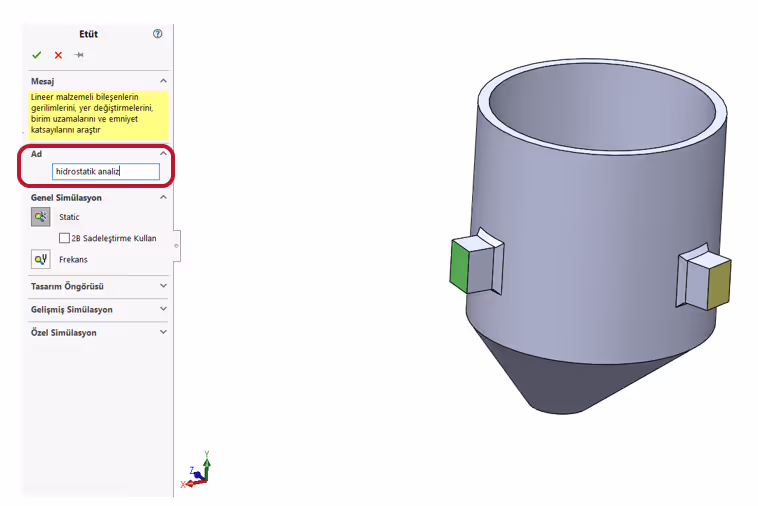The width and height of the screenshot is (758, 506).
Task: Click the study name input field
Action: point(106,172)
